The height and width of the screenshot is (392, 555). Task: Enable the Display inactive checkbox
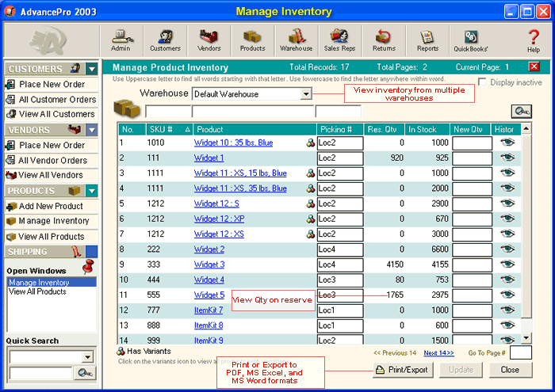[x=482, y=82]
